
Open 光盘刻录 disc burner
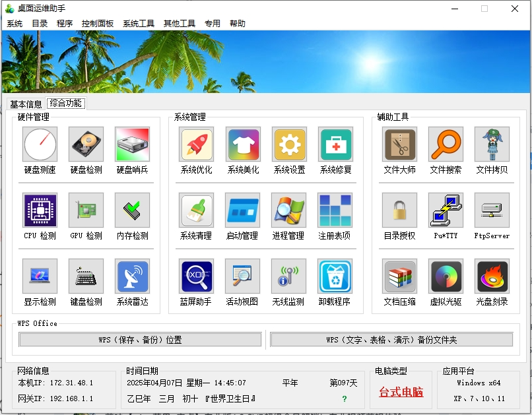click(492, 276)
